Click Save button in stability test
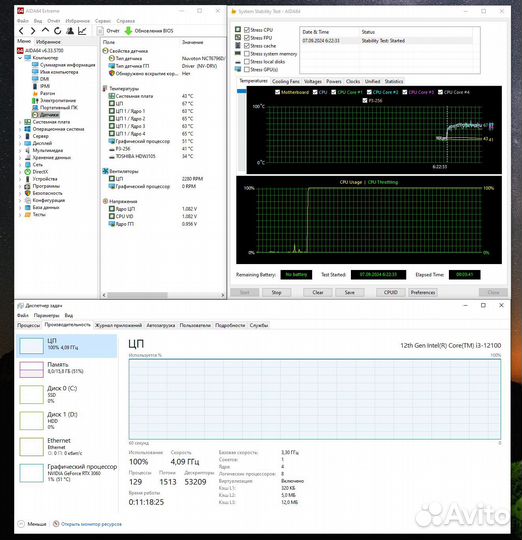The width and height of the screenshot is (522, 540). coord(349,292)
